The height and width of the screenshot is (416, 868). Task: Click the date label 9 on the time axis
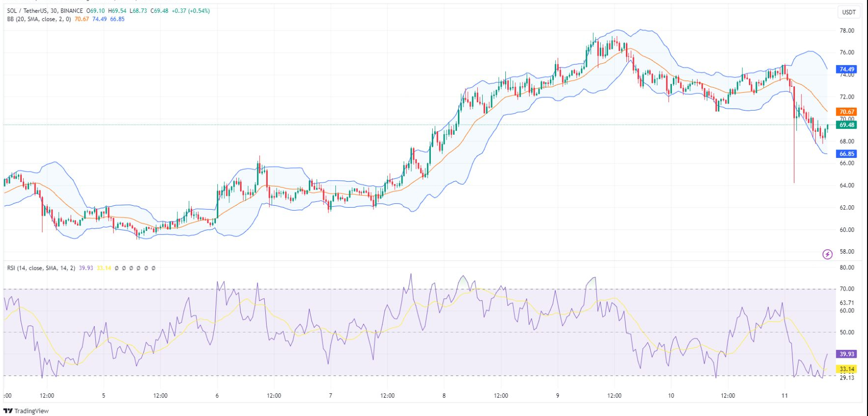click(558, 395)
